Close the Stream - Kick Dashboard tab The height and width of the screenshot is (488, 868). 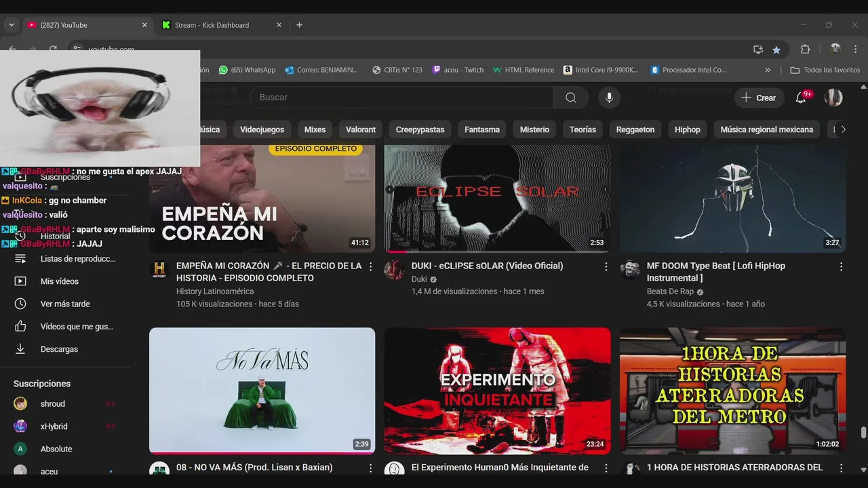pyautogui.click(x=279, y=25)
